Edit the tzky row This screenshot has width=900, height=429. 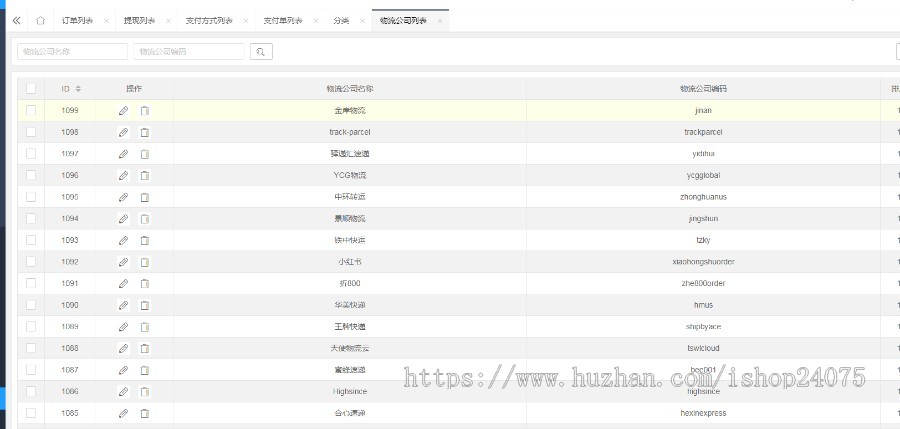[x=123, y=241]
